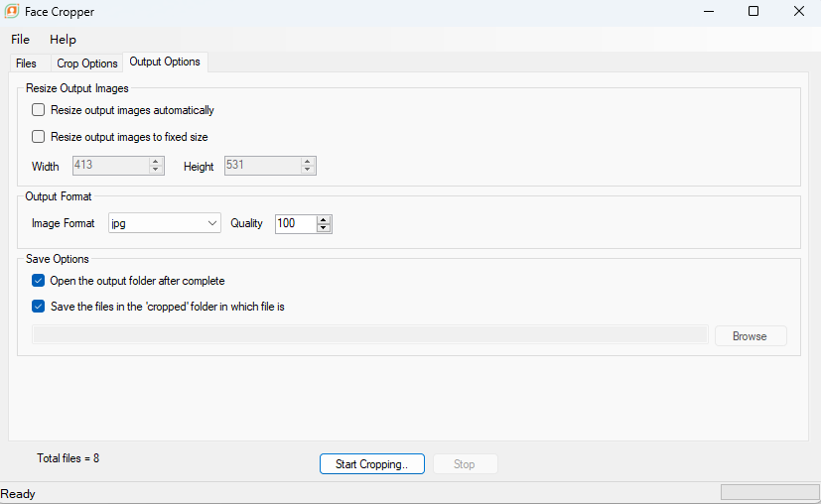Decrease Quality value with down arrow
The image size is (821, 504).
coord(324,227)
